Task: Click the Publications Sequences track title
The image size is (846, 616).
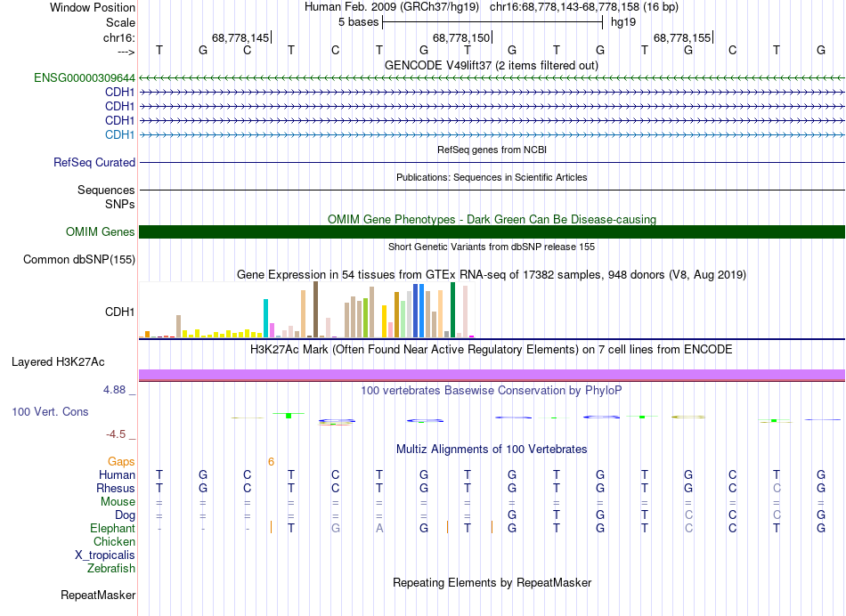Action: (x=492, y=177)
